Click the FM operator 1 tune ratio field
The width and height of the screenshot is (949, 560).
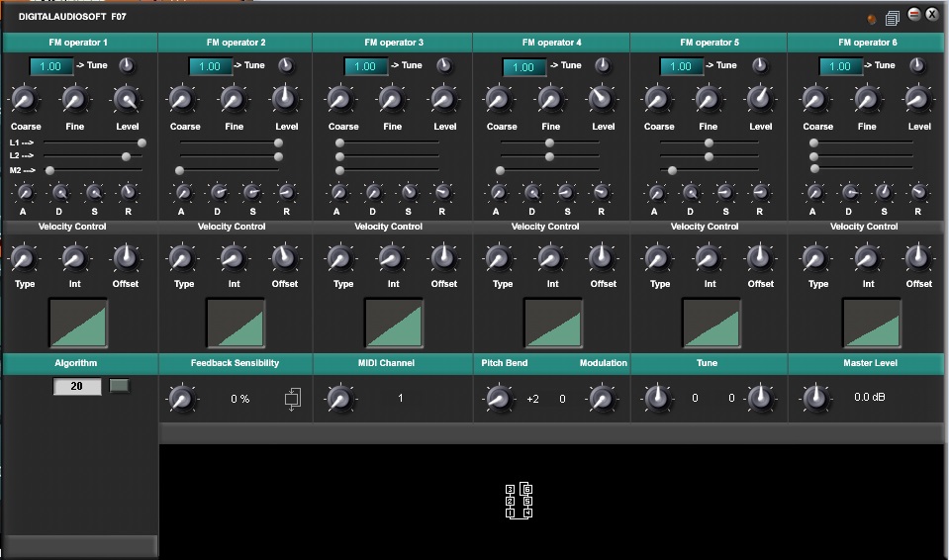pyautogui.click(x=51, y=66)
